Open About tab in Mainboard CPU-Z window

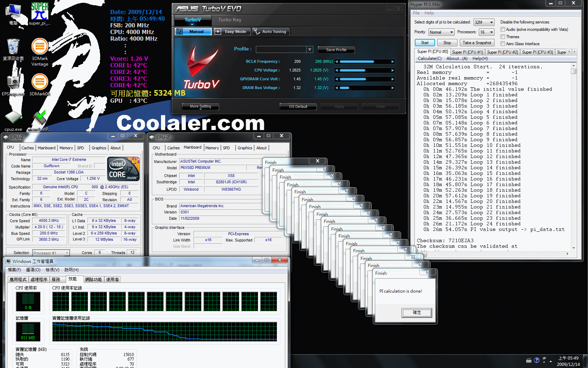(261, 148)
